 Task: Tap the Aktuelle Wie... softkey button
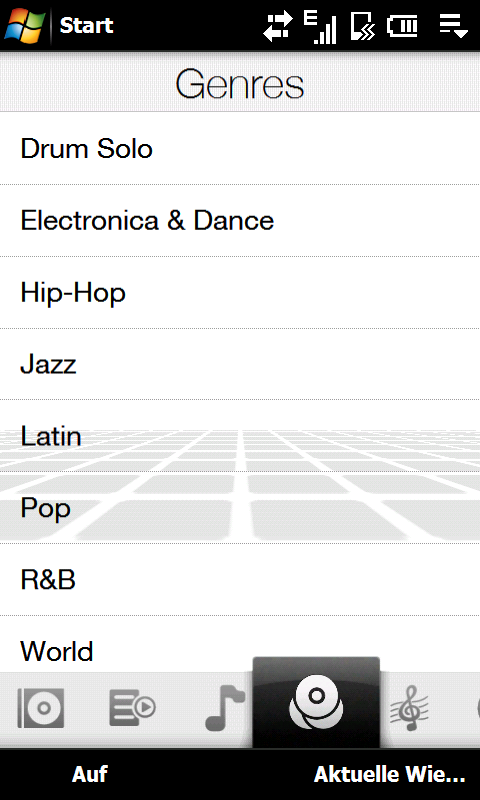click(x=390, y=774)
